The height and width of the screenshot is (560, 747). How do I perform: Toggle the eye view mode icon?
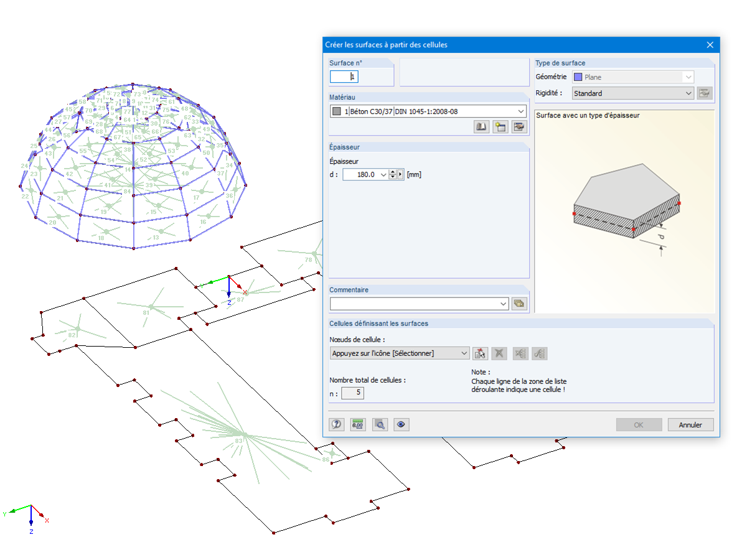point(402,425)
